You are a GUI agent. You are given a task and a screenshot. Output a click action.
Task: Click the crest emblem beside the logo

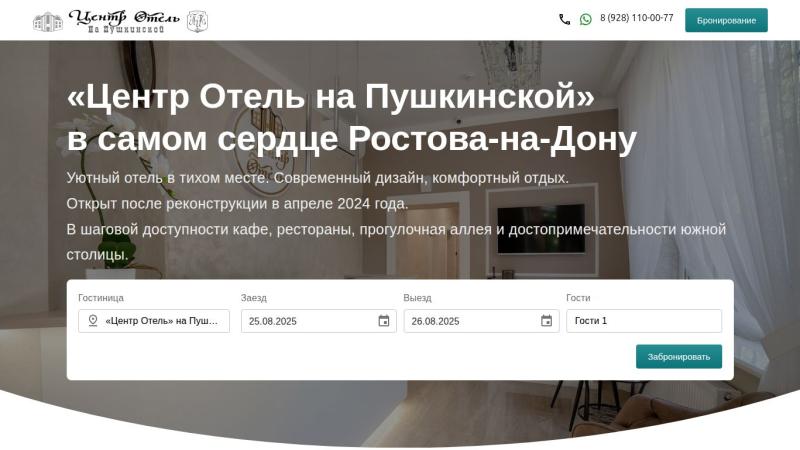[x=197, y=21]
